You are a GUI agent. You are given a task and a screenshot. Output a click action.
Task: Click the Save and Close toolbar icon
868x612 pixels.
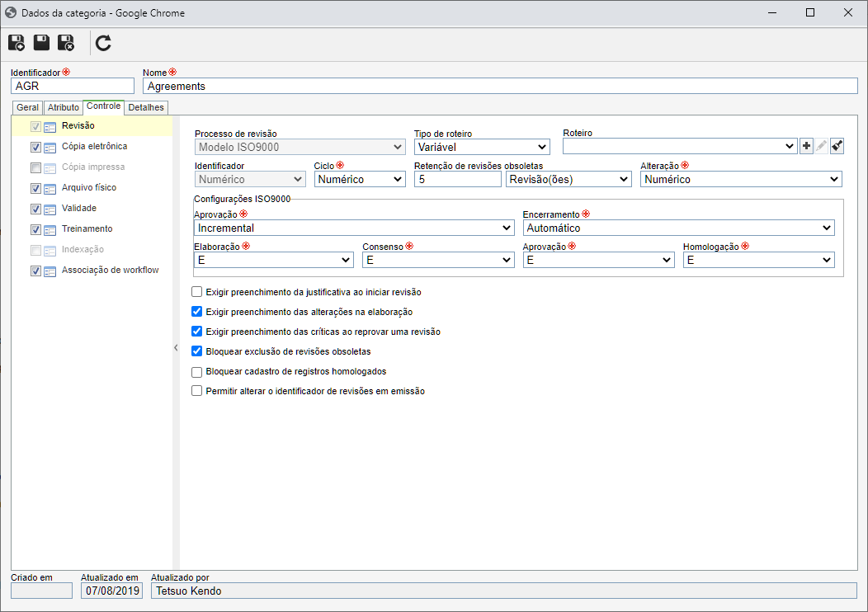tap(66, 43)
